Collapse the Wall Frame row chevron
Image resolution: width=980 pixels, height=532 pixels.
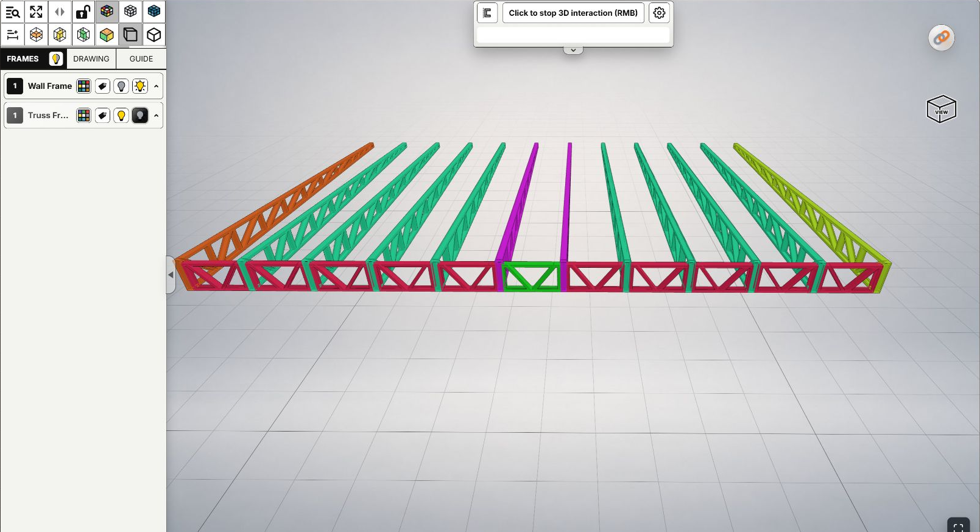(157, 86)
